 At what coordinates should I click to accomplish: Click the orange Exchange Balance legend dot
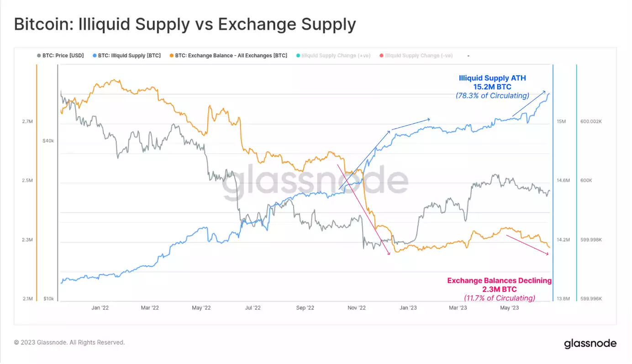click(x=171, y=56)
